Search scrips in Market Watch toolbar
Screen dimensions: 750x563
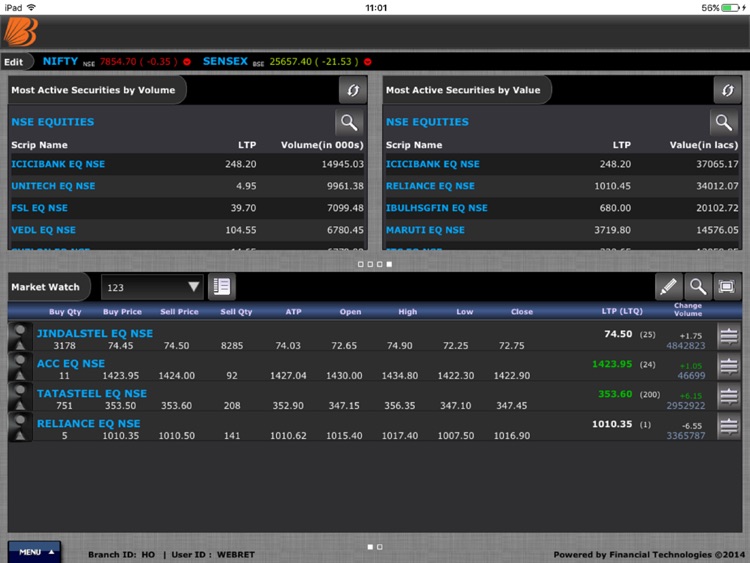697,287
